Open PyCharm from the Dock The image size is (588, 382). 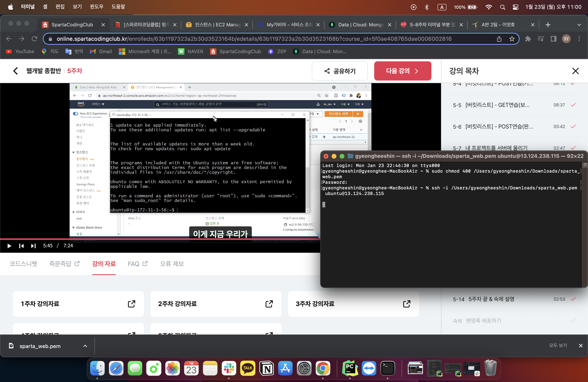coord(350,368)
